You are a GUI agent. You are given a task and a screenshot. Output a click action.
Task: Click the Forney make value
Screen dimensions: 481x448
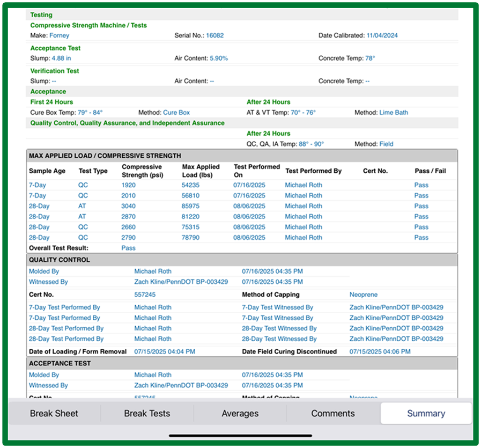tap(59, 35)
